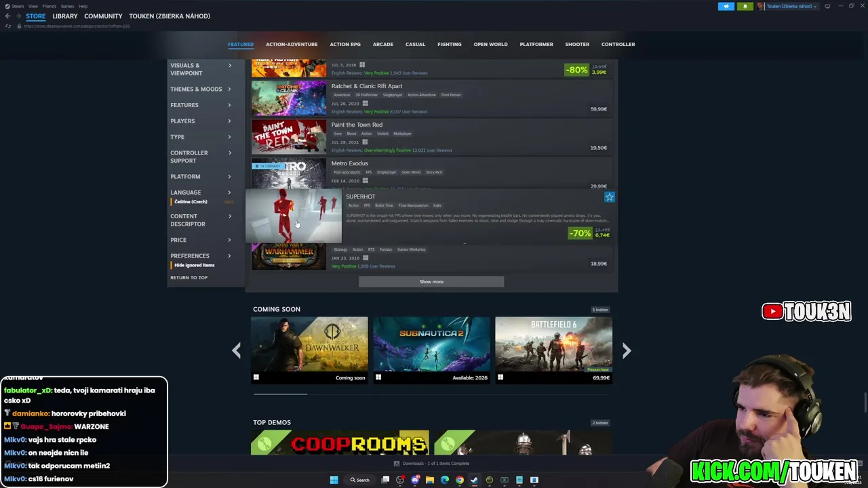Expand the Price filter section
Viewport: 868px width, 488px height.
201,240
